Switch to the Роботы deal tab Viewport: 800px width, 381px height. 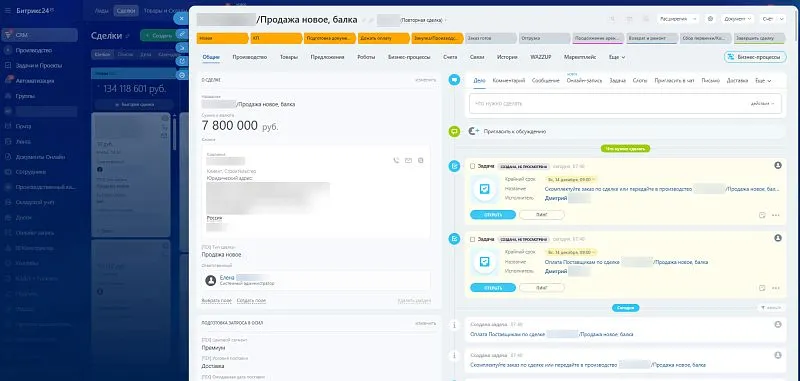tap(366, 58)
